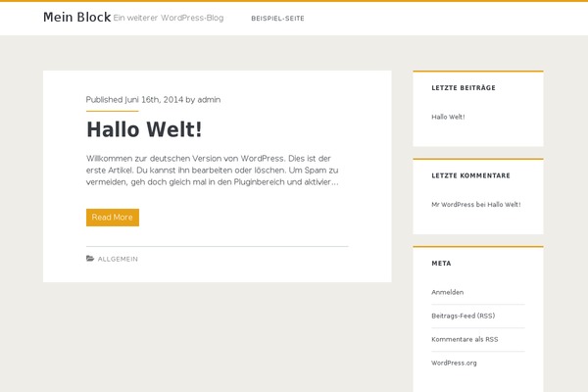Open the Mein Block site title
The image size is (588, 392).
(76, 18)
